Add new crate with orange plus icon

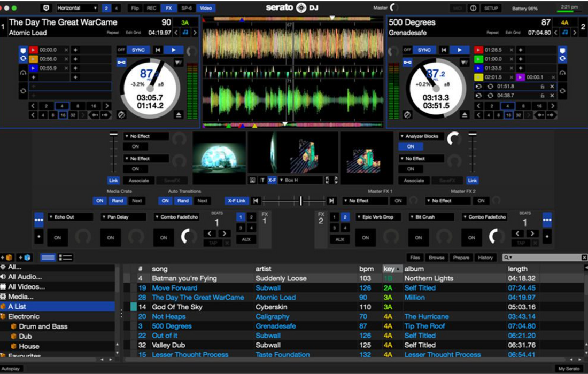(7, 258)
